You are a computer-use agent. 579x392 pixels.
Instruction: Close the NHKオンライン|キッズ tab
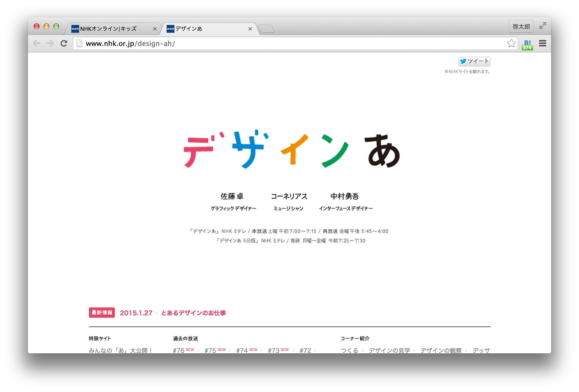[155, 29]
